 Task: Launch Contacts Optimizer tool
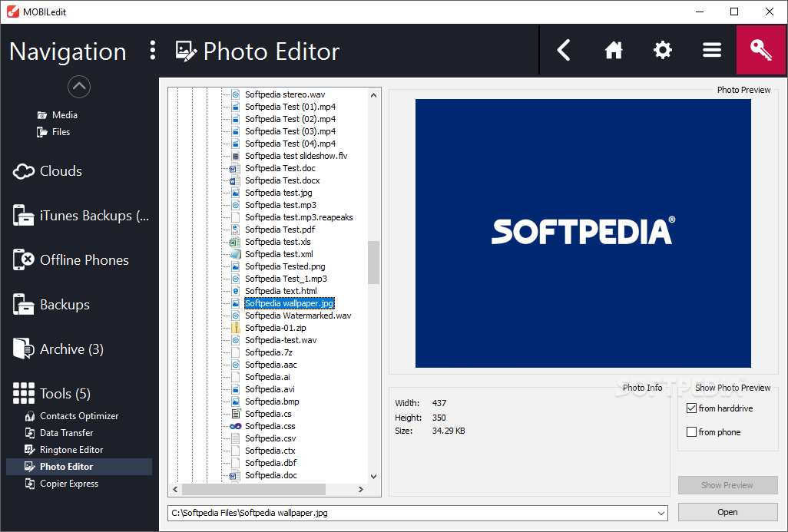(79, 416)
